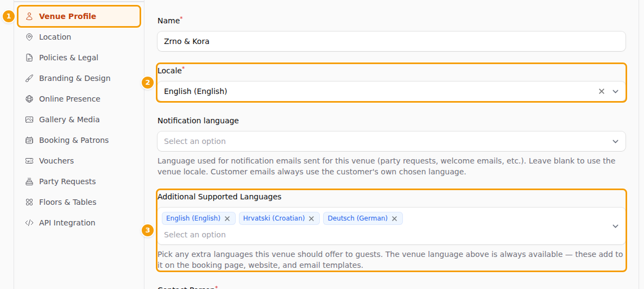Switch to Branding & Design
The image size is (644, 289).
(79, 78)
